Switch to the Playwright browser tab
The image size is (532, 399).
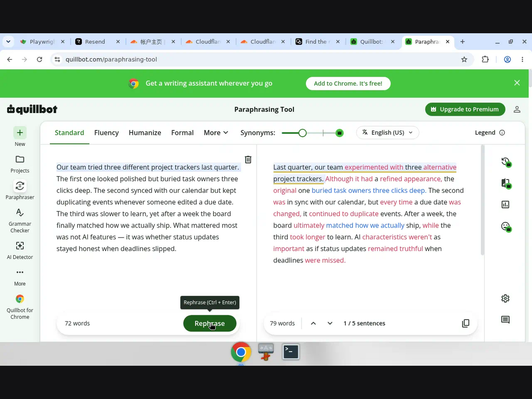click(42, 42)
